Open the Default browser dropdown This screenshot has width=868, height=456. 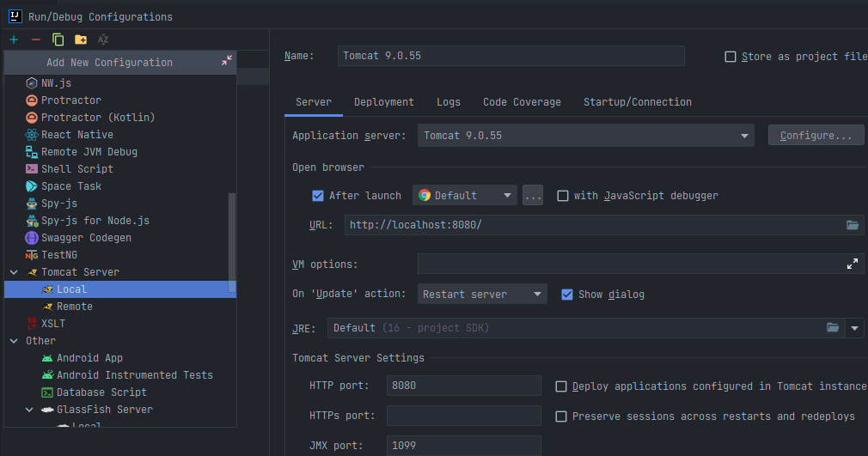coord(465,195)
